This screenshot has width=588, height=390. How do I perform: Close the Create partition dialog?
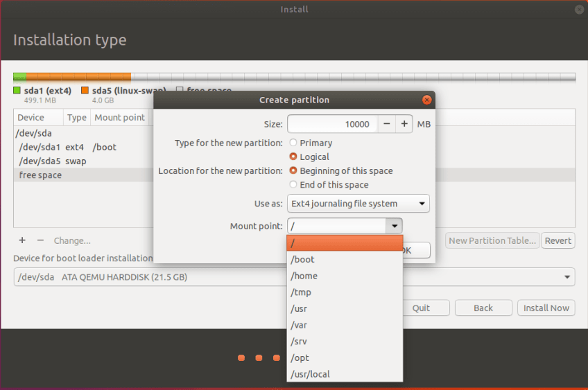tap(426, 100)
